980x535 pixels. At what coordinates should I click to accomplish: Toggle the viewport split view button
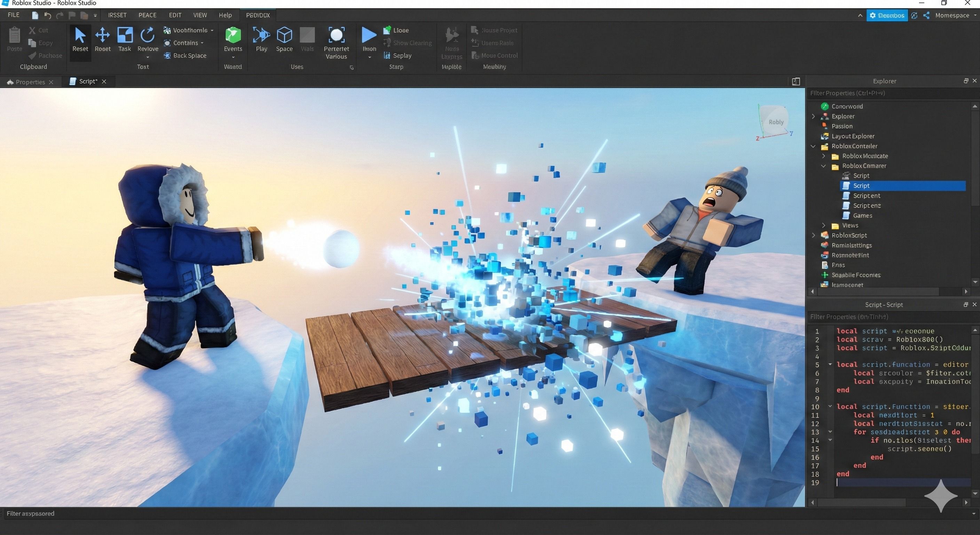pos(796,82)
